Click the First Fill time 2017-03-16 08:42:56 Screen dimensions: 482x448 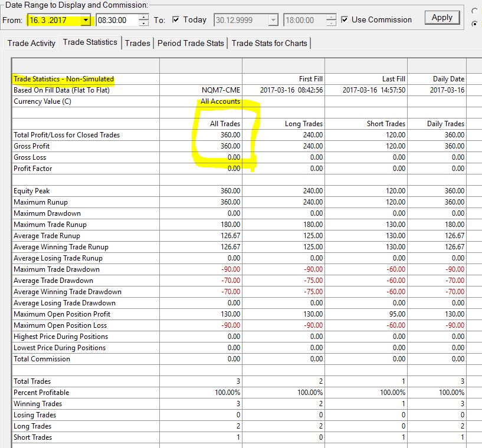[291, 90]
